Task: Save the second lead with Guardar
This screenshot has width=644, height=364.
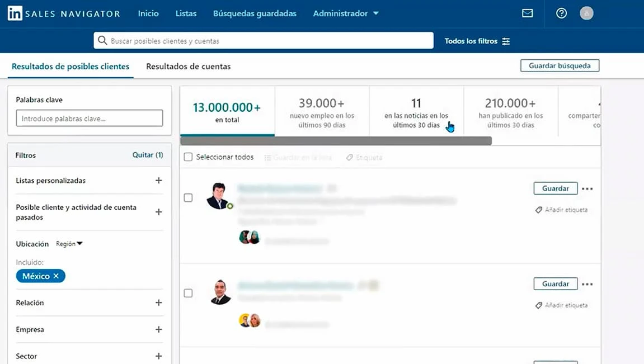Action: coord(556,284)
